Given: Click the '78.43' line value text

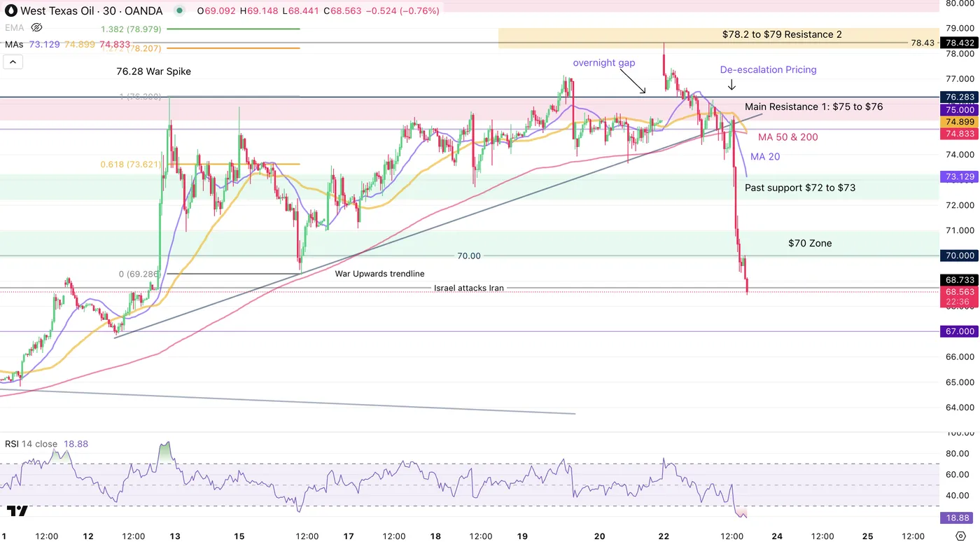Looking at the screenshot, I should [x=922, y=43].
